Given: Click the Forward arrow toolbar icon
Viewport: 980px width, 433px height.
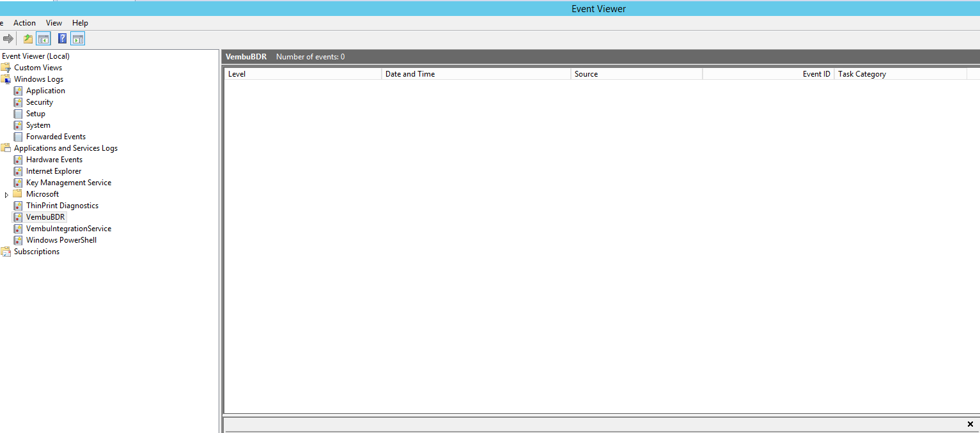Looking at the screenshot, I should coord(8,39).
